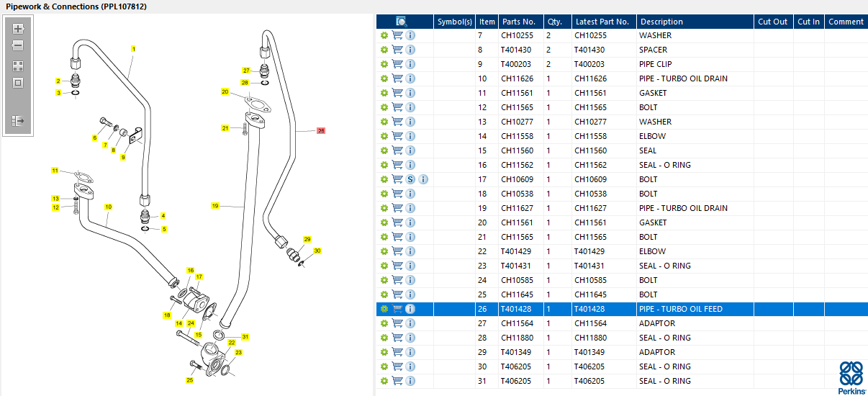This screenshot has width=868, height=396.
Task: Open info for item 26 turbo oil feed
Action: [410, 309]
